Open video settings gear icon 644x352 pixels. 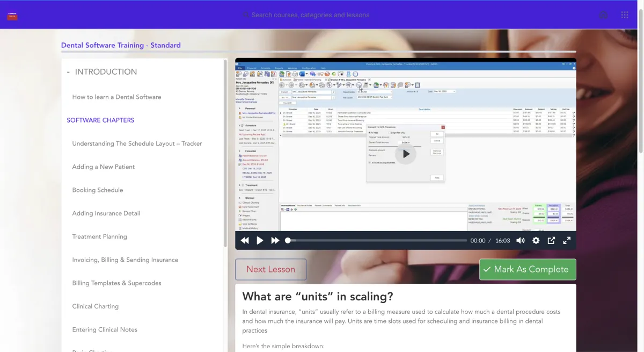click(536, 241)
